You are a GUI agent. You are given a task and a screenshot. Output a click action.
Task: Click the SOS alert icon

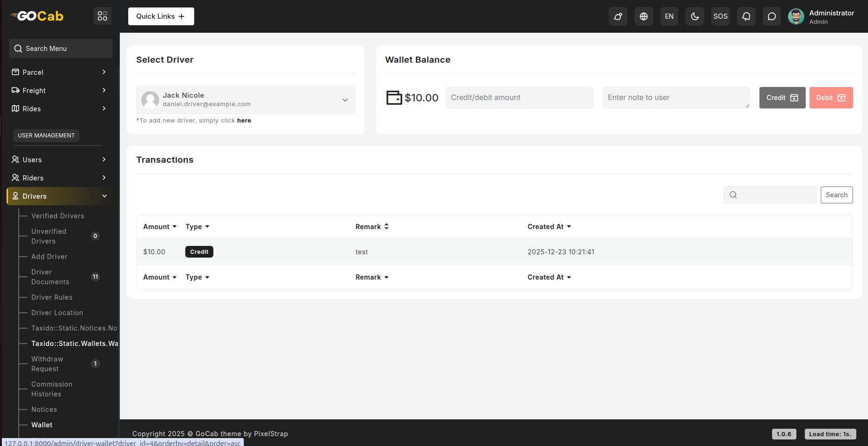point(720,16)
